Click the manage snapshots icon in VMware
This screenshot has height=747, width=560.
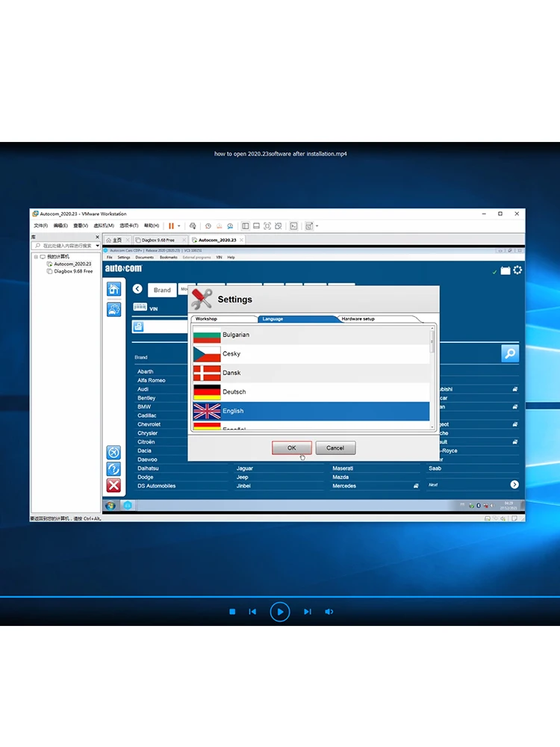point(230,226)
